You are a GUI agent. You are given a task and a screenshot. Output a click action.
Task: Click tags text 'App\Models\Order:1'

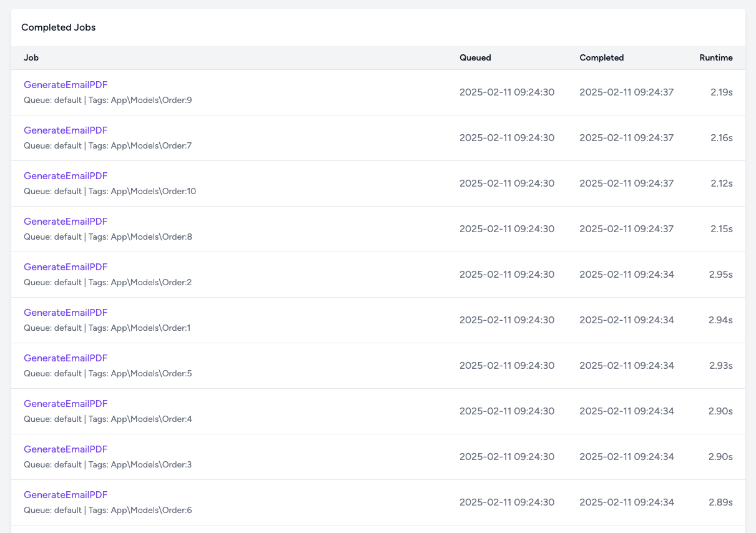pos(150,328)
